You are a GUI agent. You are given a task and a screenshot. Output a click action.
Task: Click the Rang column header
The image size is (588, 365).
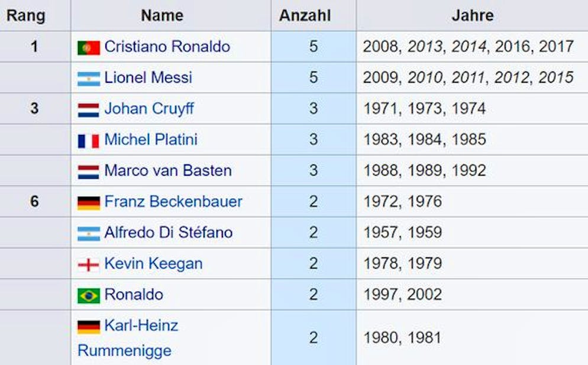(x=26, y=15)
